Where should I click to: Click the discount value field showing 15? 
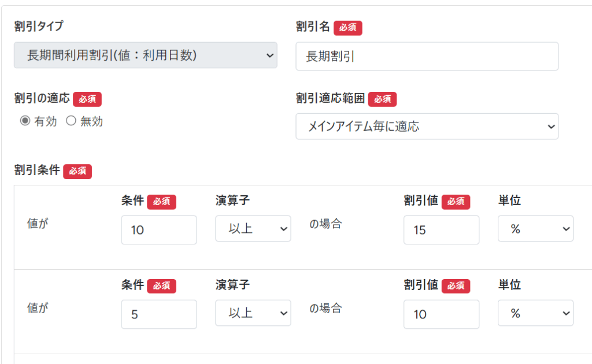[x=441, y=230]
